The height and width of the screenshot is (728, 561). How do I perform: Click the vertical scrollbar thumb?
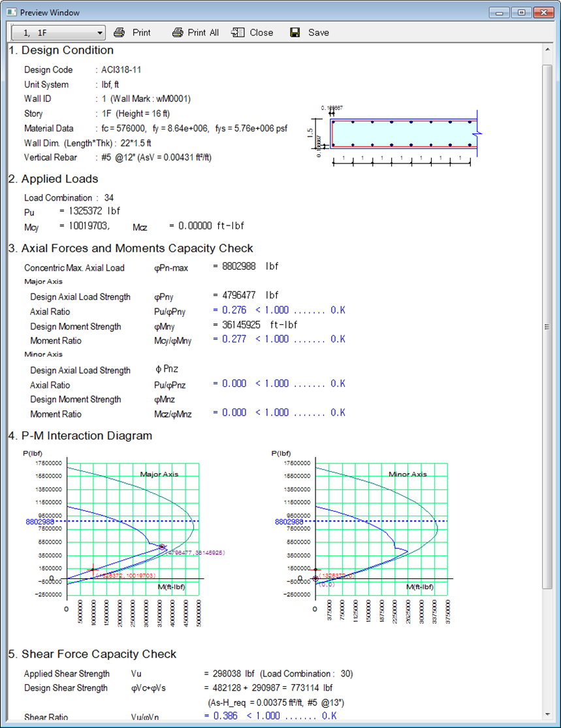point(547,327)
